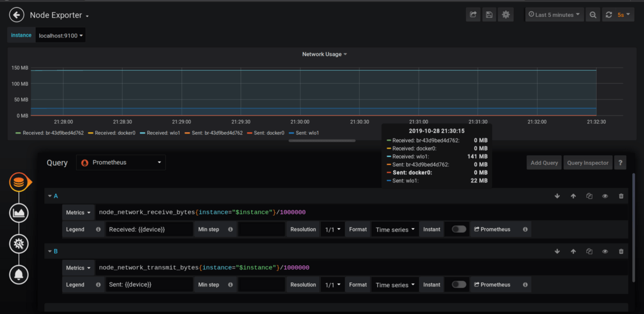
Task: Open the Visualization chart sidebar icon
Action: tap(19, 213)
